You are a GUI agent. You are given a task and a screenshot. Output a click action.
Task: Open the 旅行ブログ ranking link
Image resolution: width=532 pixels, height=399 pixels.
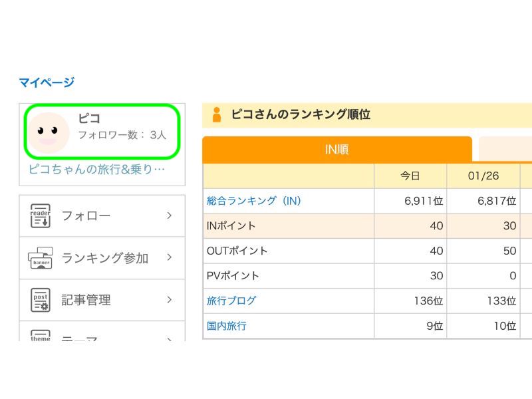pos(231,301)
